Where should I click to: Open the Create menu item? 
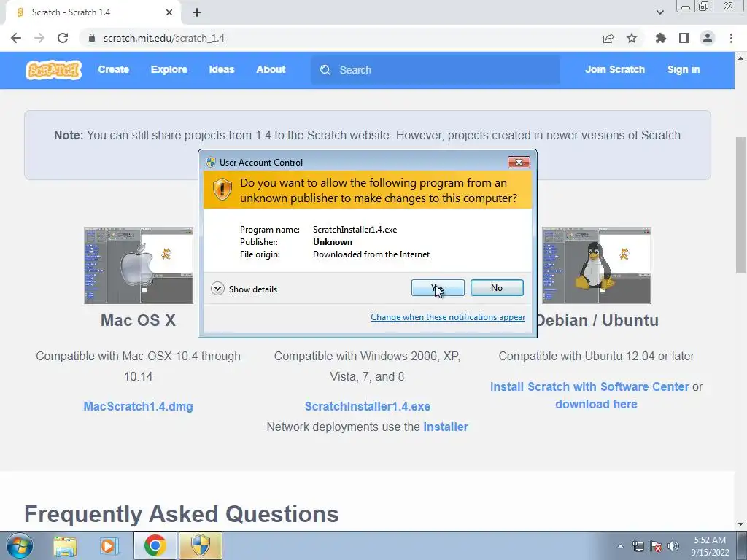pos(113,69)
